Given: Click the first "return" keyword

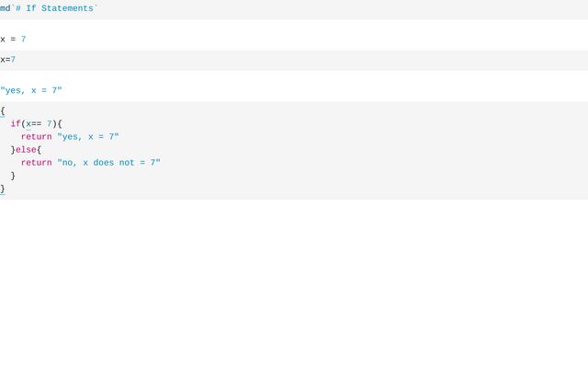Looking at the screenshot, I should (37, 136).
